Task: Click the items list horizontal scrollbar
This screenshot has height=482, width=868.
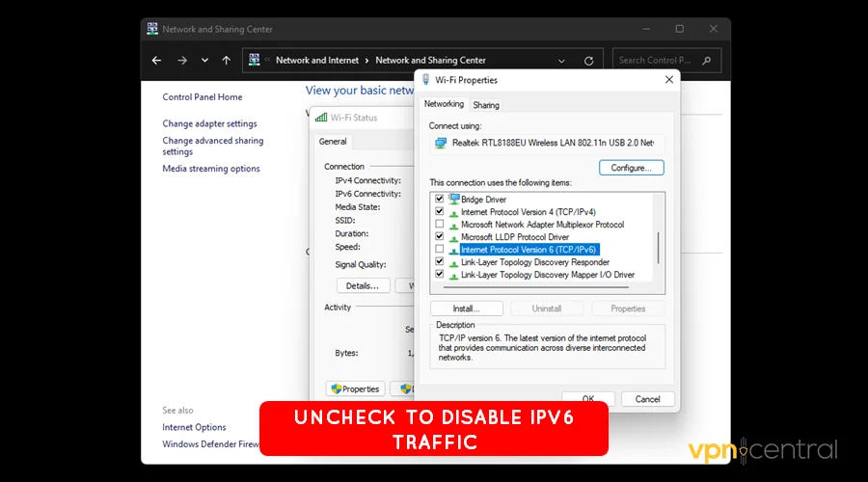Action: 536,288
